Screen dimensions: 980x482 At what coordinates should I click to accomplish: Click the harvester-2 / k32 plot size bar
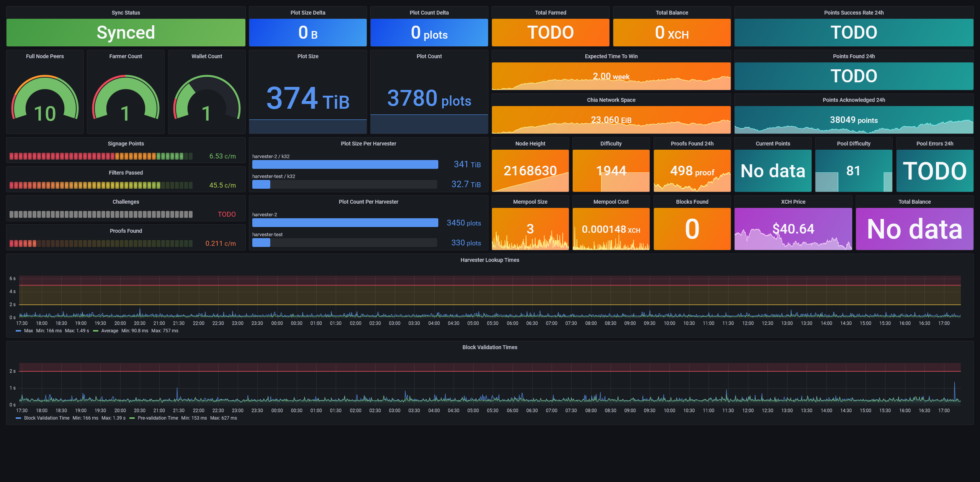[x=345, y=165]
